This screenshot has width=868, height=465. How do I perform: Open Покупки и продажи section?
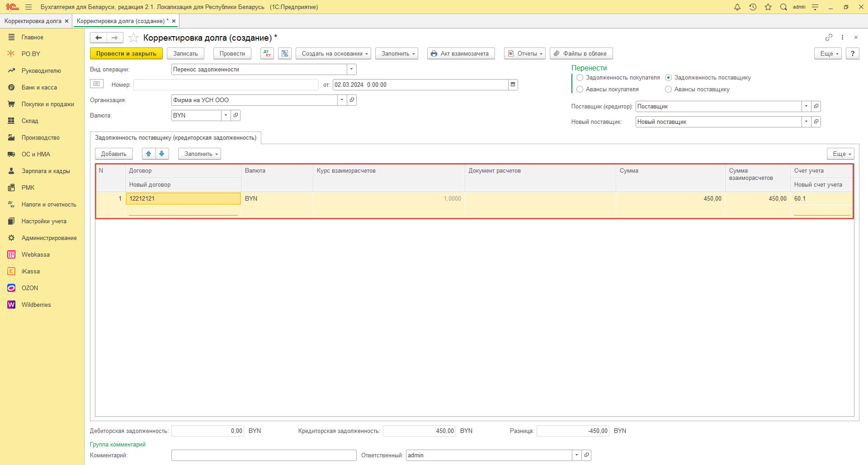pyautogui.click(x=48, y=104)
